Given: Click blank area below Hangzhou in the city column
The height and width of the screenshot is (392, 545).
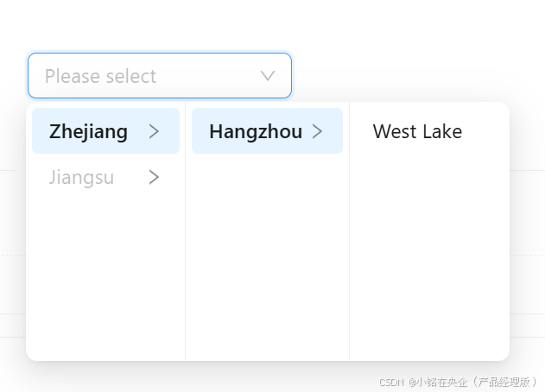Looking at the screenshot, I should point(268,259).
